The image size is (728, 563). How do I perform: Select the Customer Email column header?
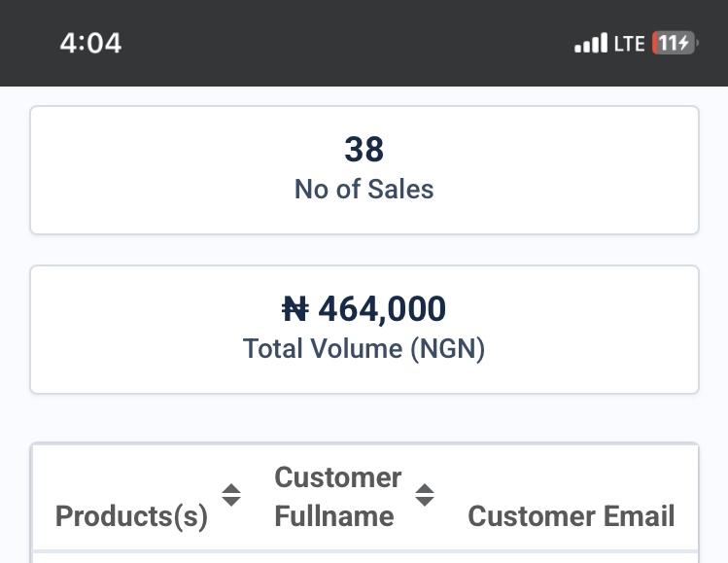pyautogui.click(x=571, y=516)
